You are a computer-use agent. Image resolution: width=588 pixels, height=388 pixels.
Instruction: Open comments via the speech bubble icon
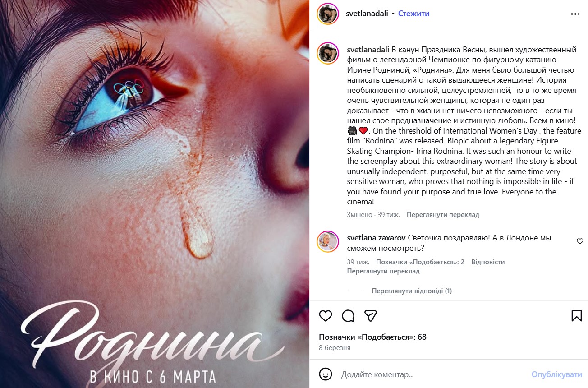pyautogui.click(x=348, y=315)
